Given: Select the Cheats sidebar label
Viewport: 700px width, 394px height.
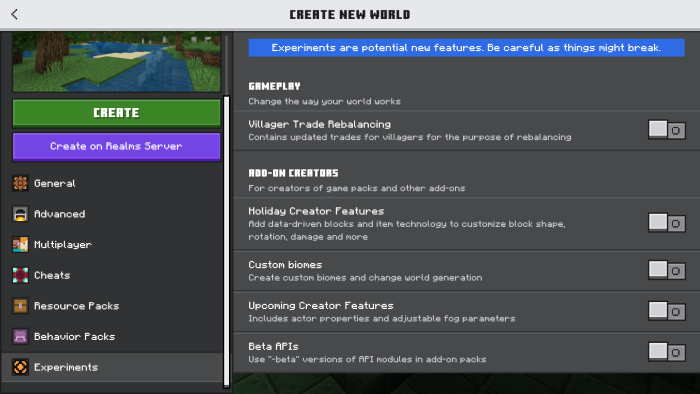Looking at the screenshot, I should [x=52, y=275].
